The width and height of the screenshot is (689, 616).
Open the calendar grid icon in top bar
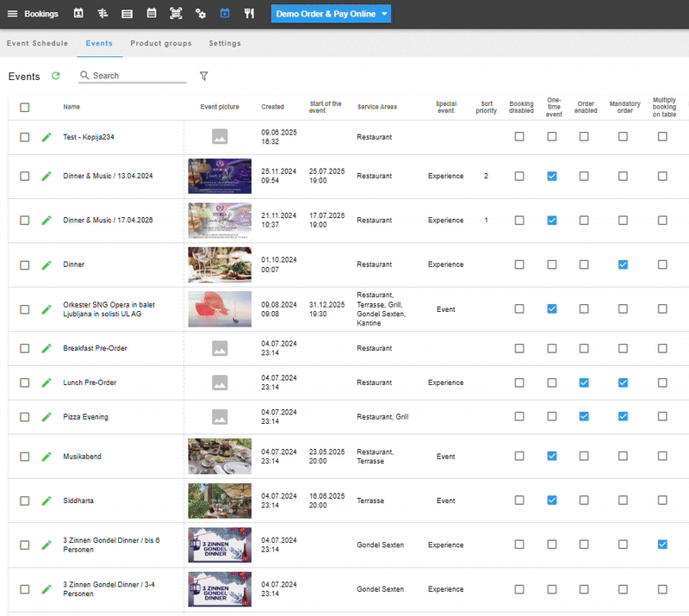click(x=152, y=13)
